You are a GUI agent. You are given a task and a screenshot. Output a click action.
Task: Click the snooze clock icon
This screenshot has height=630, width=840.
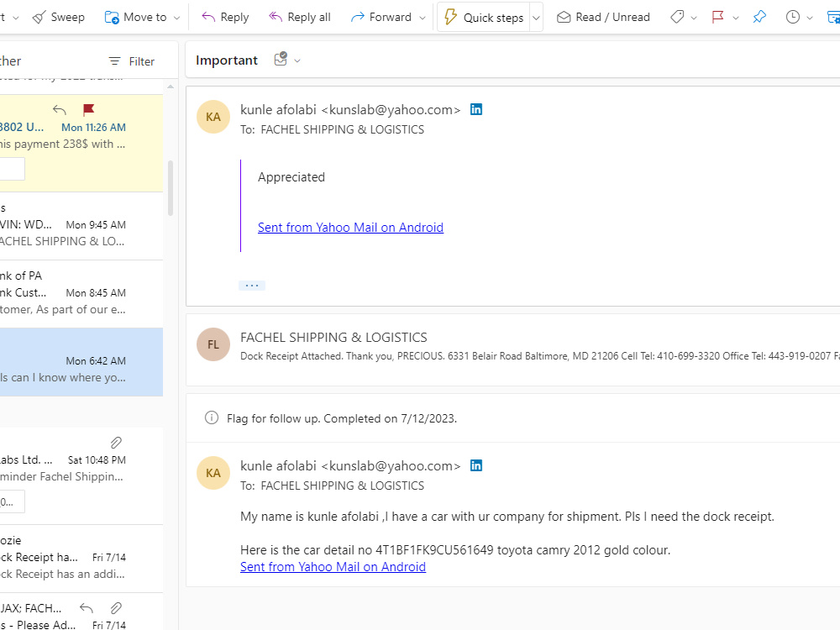(793, 17)
